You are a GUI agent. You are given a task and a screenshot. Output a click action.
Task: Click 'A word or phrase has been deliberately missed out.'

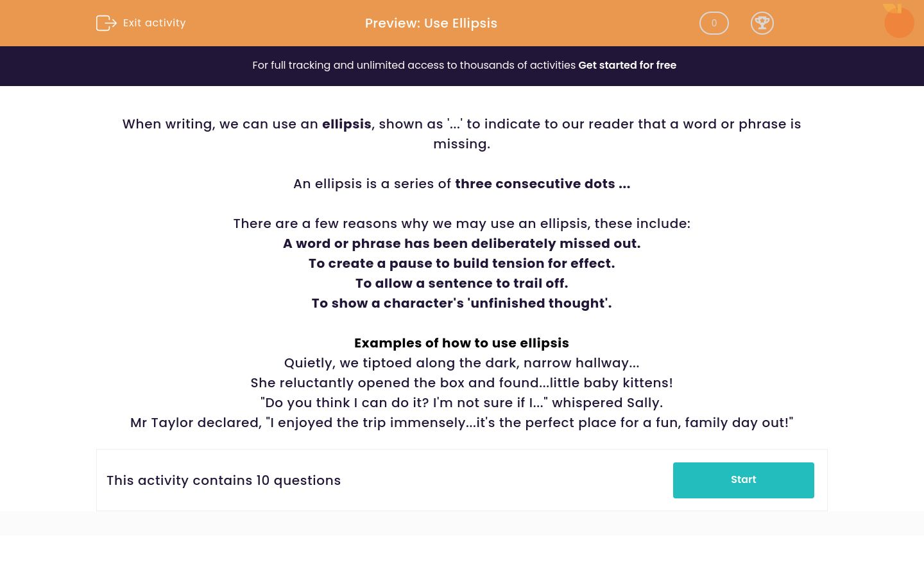pos(461,243)
